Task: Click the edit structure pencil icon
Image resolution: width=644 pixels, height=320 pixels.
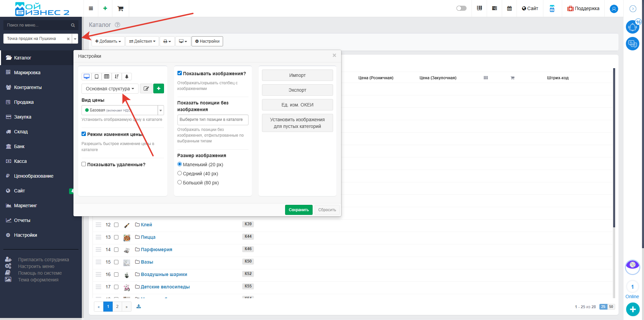Action: (x=146, y=89)
